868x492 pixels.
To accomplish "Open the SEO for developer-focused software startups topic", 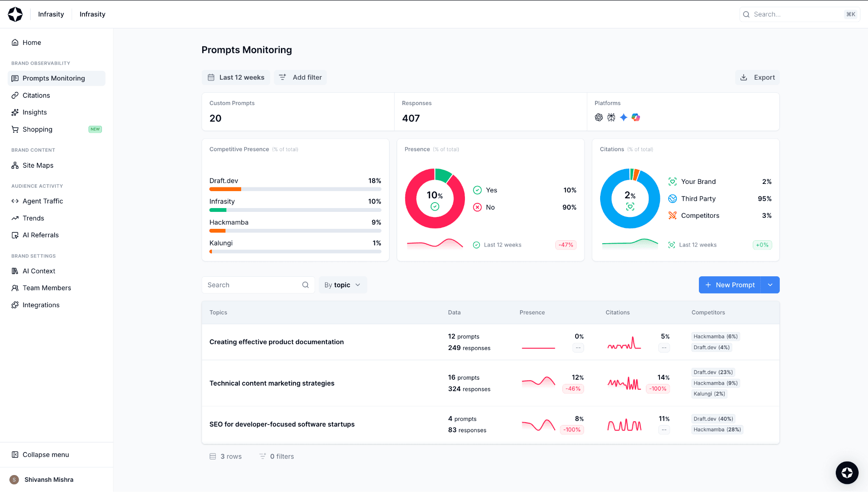I will click(282, 424).
